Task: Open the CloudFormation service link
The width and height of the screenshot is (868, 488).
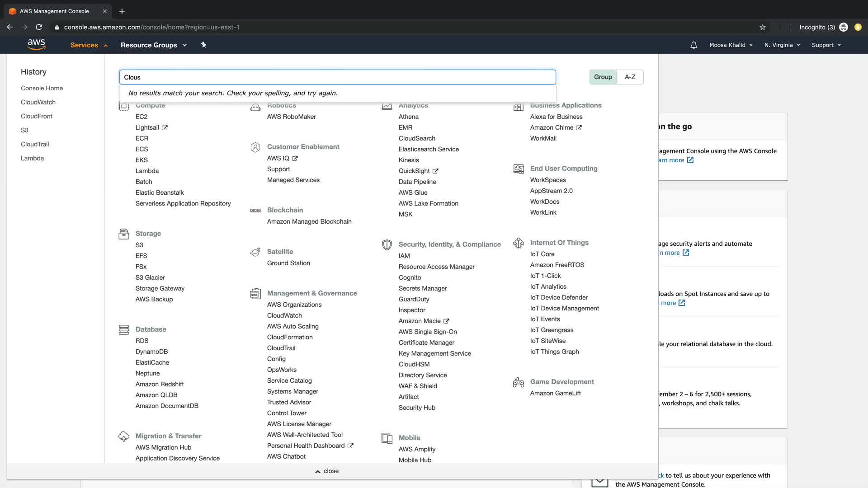Action: point(289,337)
